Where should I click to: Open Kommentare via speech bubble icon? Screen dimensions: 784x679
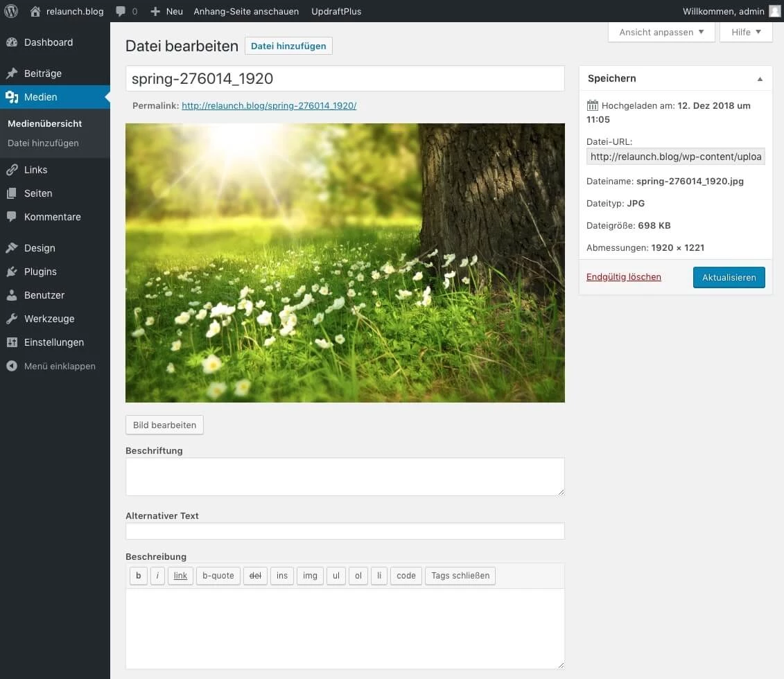(x=12, y=217)
